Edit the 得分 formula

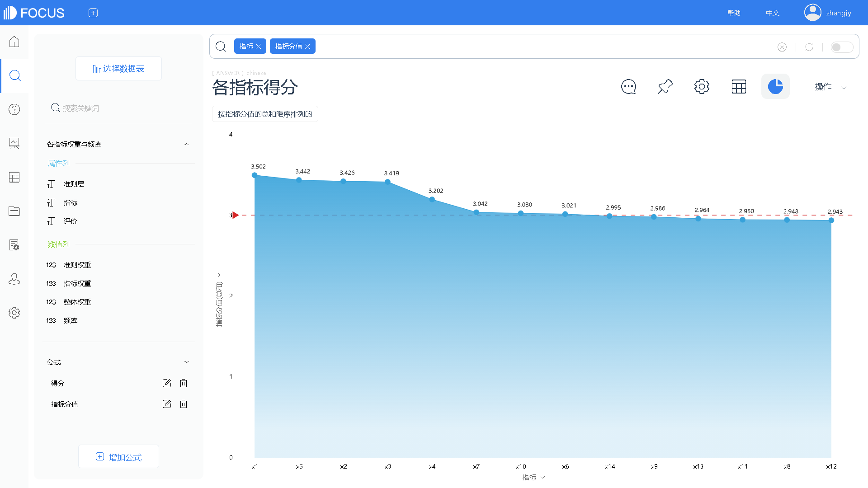point(166,383)
